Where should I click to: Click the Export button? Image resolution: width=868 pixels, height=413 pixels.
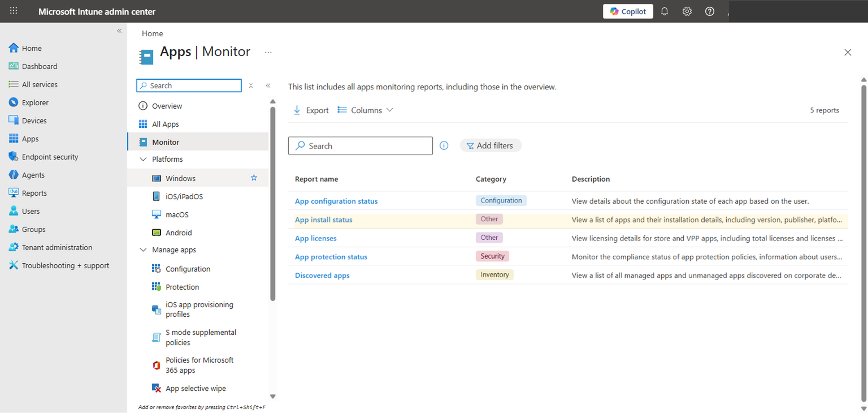(310, 110)
